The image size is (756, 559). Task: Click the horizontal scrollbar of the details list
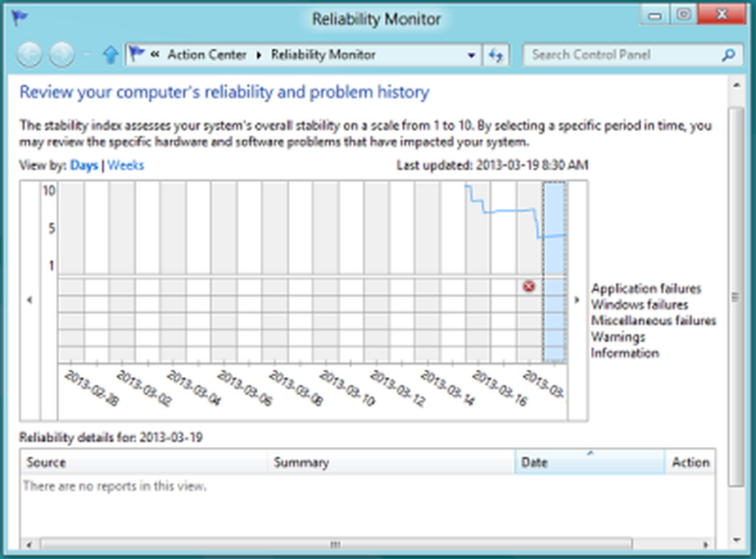click(x=333, y=544)
